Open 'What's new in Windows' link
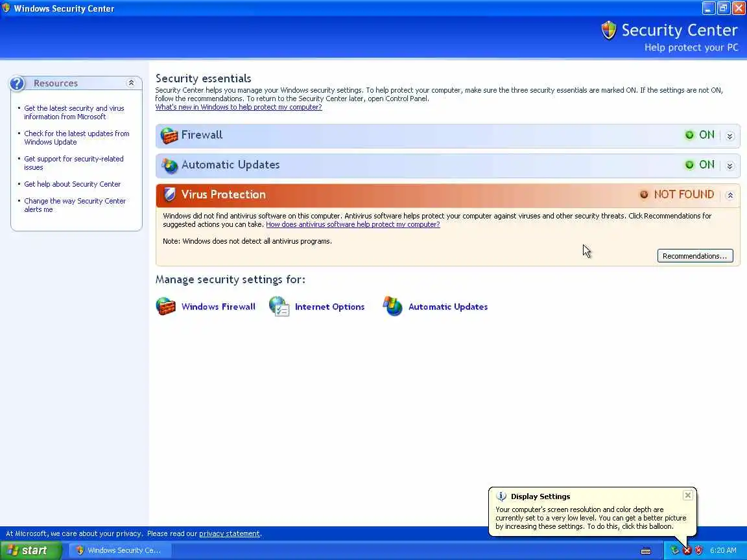Viewport: 747px width, 560px height. pyautogui.click(x=239, y=107)
